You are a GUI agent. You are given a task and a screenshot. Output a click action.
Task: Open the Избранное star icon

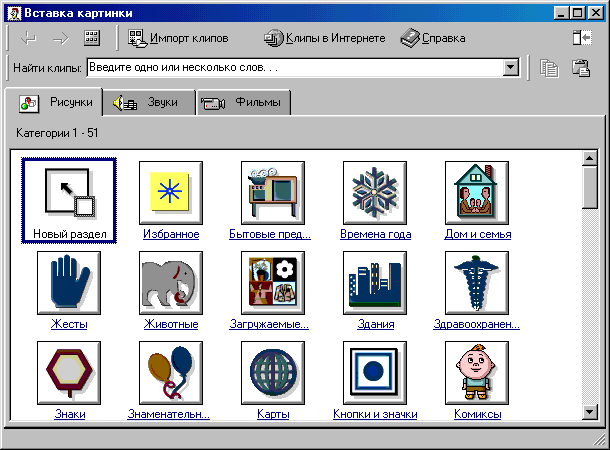coord(171,193)
